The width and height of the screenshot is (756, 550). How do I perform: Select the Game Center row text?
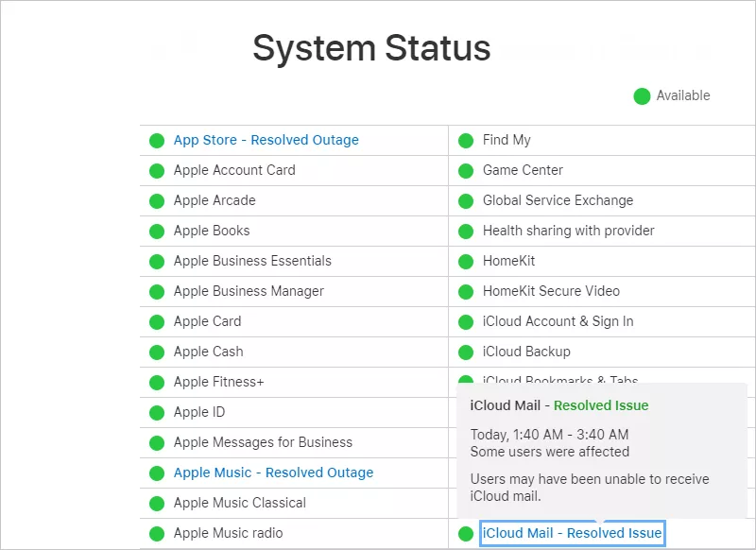point(523,170)
